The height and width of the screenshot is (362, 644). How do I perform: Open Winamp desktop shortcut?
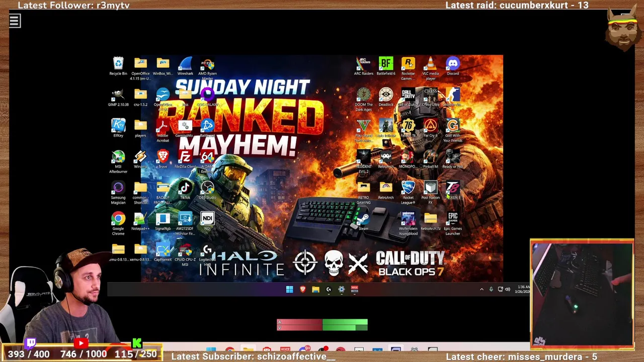tap(140, 159)
